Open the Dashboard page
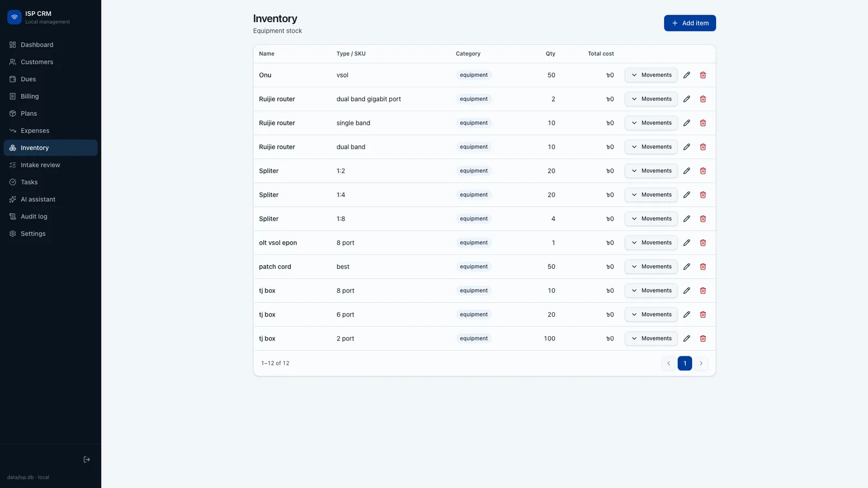 pyautogui.click(x=50, y=44)
